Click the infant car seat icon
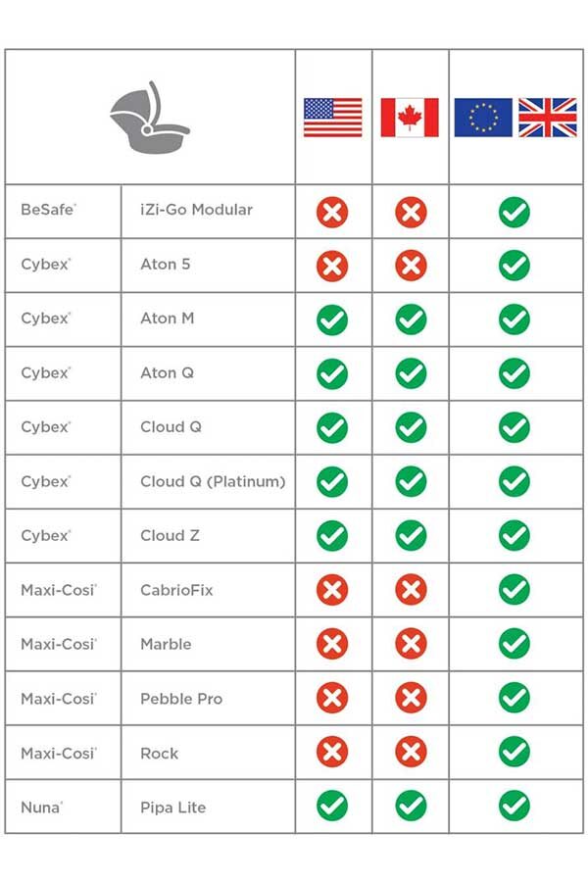 [149, 115]
